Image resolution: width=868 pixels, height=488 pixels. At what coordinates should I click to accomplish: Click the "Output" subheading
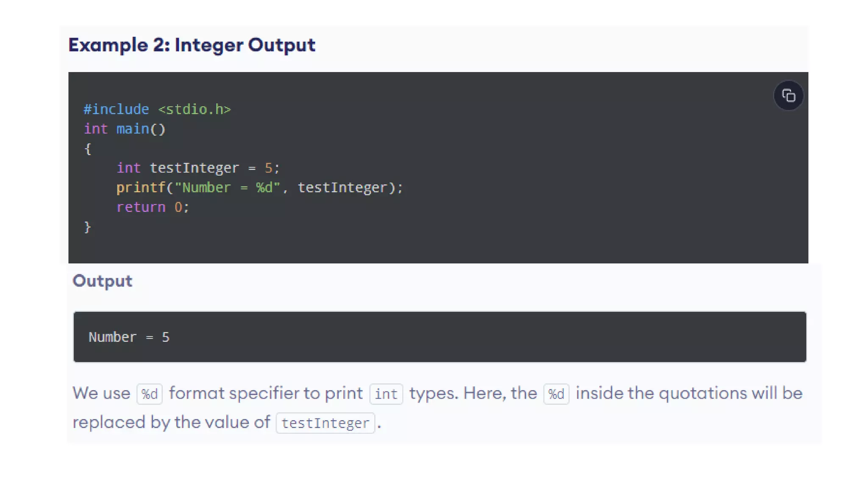tap(103, 281)
